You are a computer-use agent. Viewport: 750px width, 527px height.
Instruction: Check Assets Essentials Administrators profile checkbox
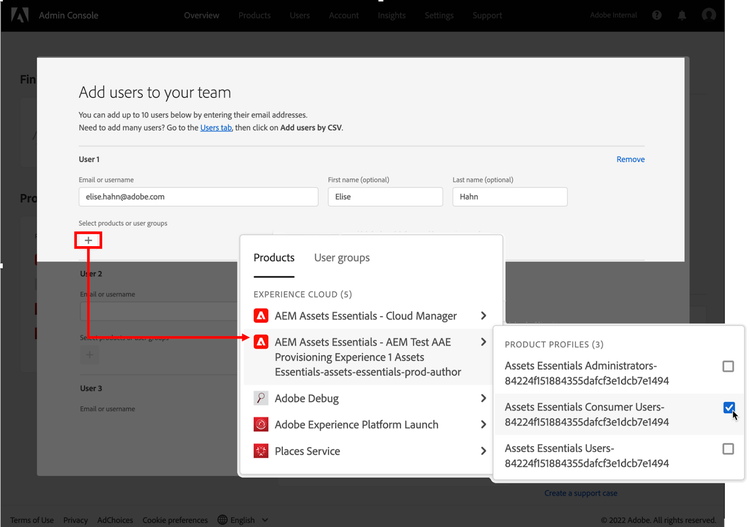(x=728, y=366)
